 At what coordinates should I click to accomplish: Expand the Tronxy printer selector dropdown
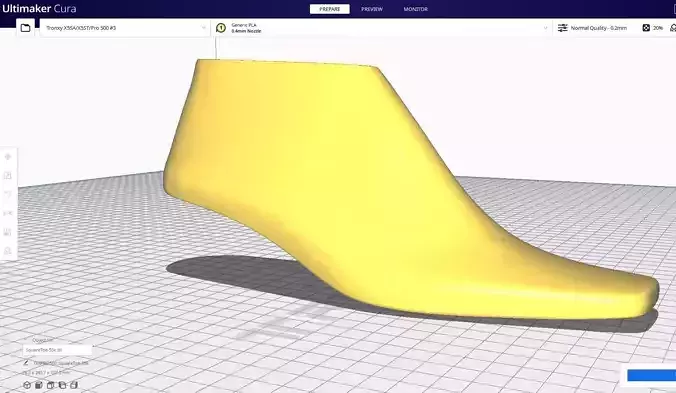pyautogui.click(x=125, y=28)
